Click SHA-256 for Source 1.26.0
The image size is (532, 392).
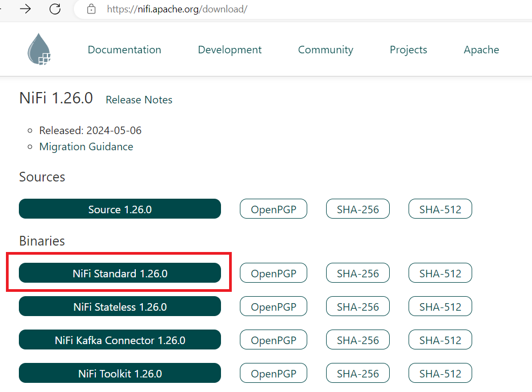pyautogui.click(x=357, y=209)
